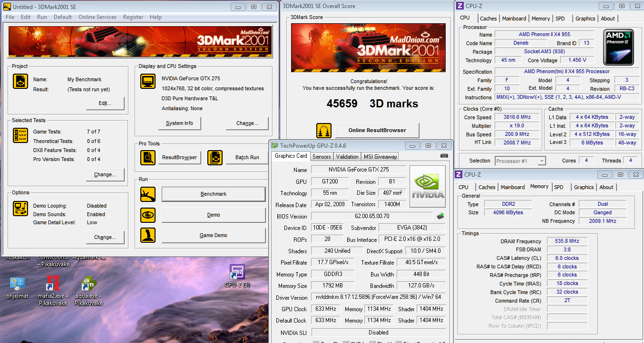Open About tab in CPU-Z processor window
This screenshot has height=343, width=644.
pyautogui.click(x=608, y=19)
